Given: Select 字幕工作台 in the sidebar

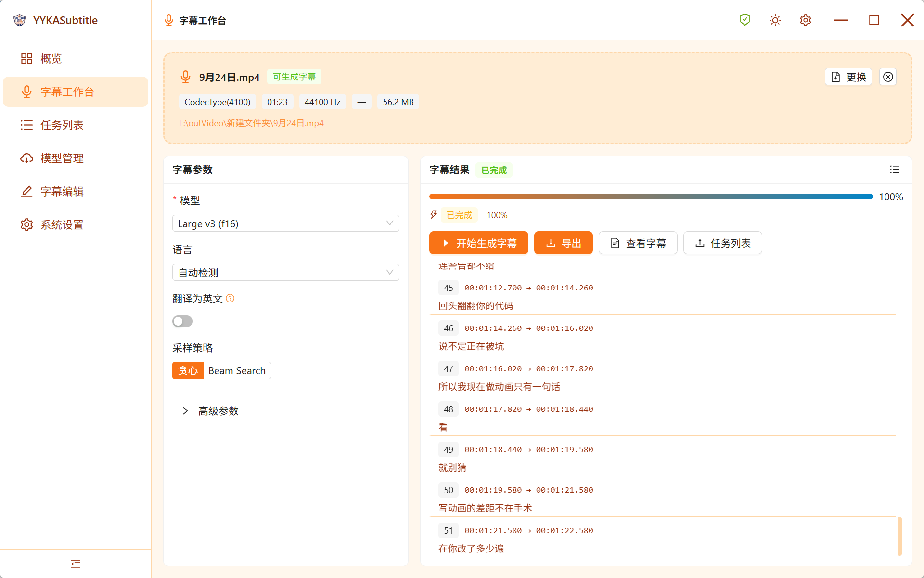Looking at the screenshot, I should [76, 92].
